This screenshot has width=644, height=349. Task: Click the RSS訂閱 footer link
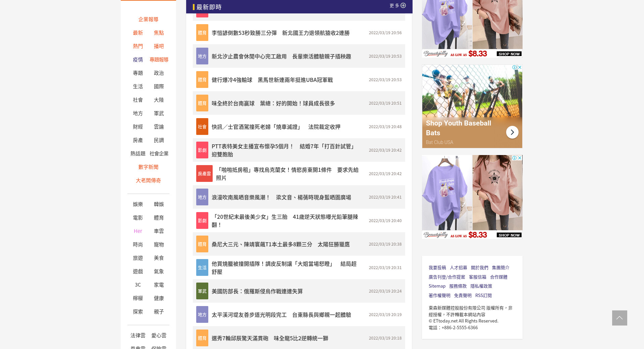pos(483,296)
